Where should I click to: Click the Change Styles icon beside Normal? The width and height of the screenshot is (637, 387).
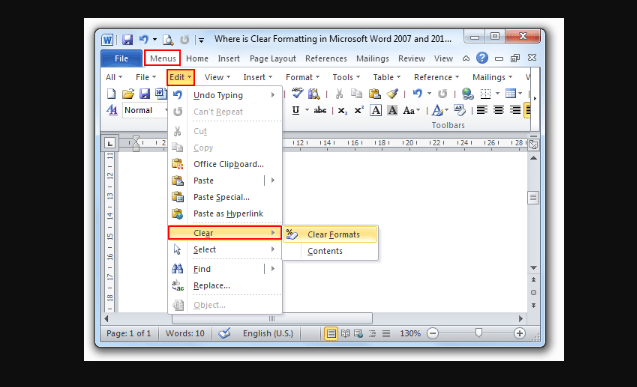coord(112,110)
